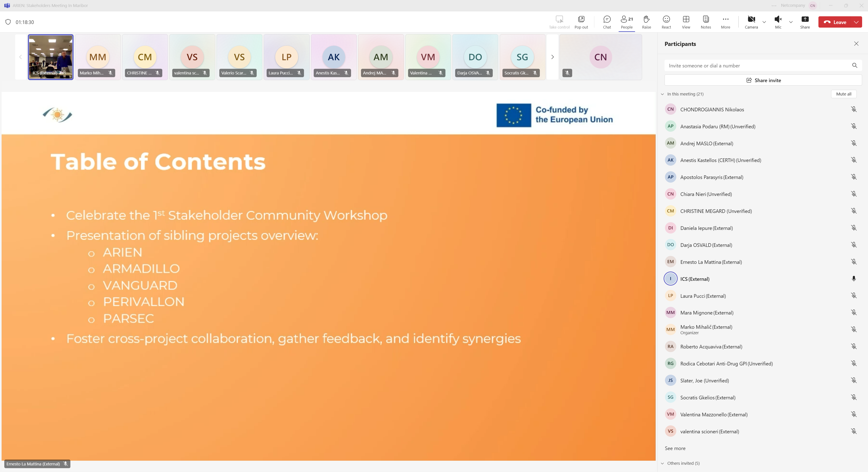868x472 pixels.
Task: Pop out the shared content
Action: click(581, 22)
